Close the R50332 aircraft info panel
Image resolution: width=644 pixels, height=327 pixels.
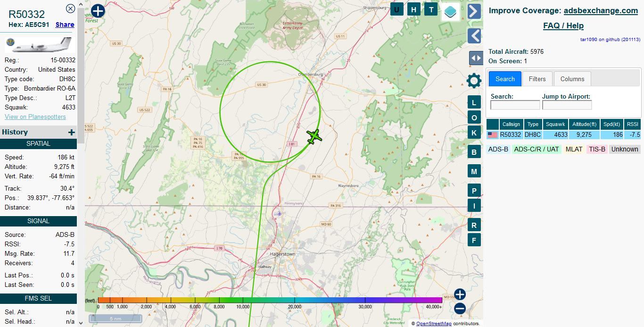(70, 8)
